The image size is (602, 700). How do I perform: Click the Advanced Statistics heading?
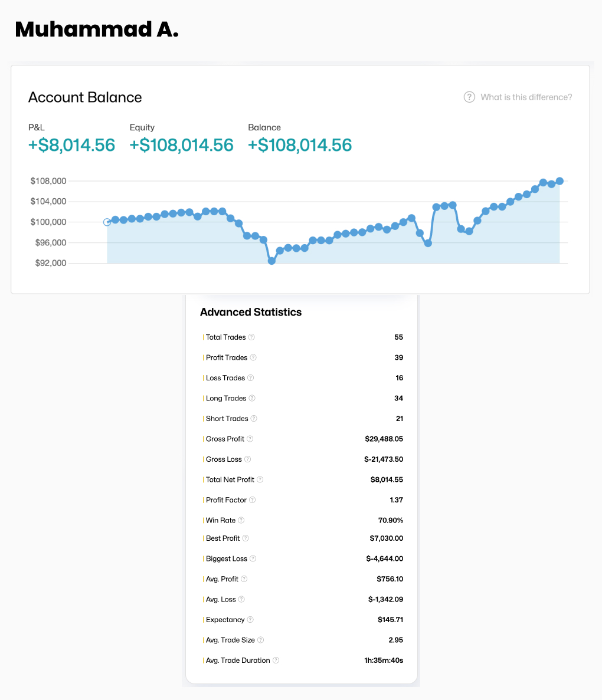(251, 312)
